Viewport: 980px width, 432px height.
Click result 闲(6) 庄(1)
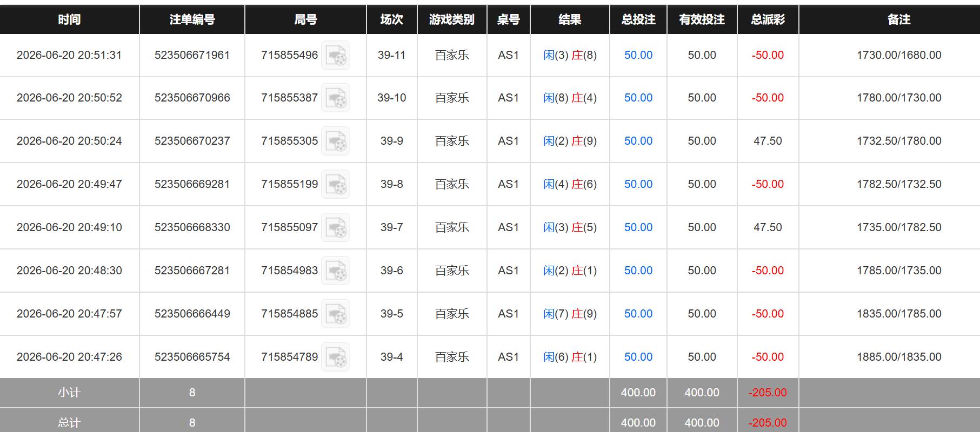pyautogui.click(x=570, y=357)
